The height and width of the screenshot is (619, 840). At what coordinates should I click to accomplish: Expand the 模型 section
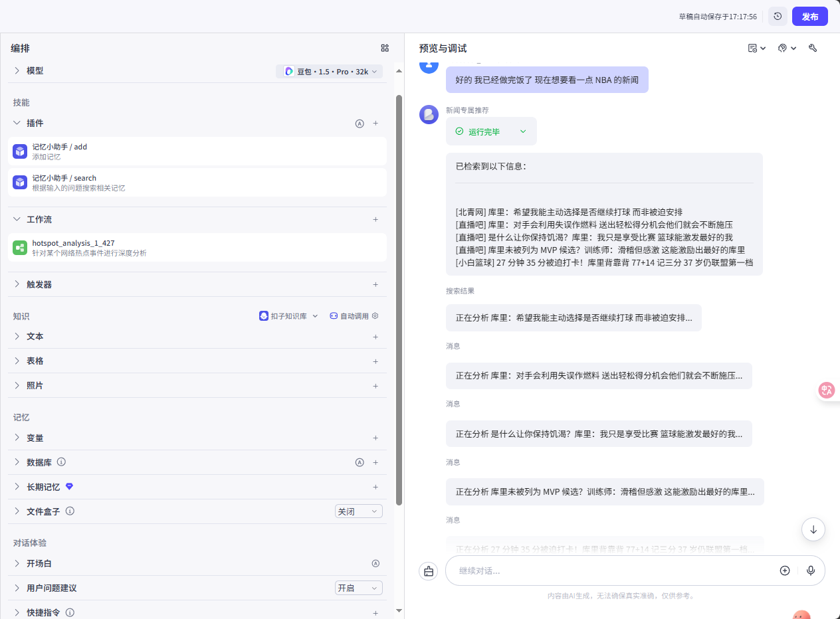[x=17, y=70]
